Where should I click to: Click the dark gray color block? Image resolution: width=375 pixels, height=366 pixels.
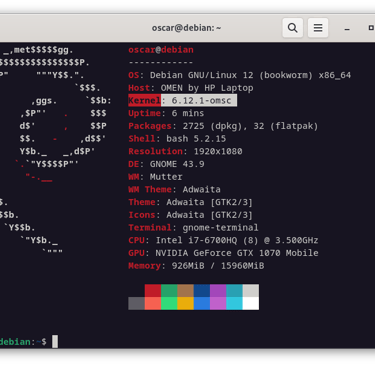point(136,303)
